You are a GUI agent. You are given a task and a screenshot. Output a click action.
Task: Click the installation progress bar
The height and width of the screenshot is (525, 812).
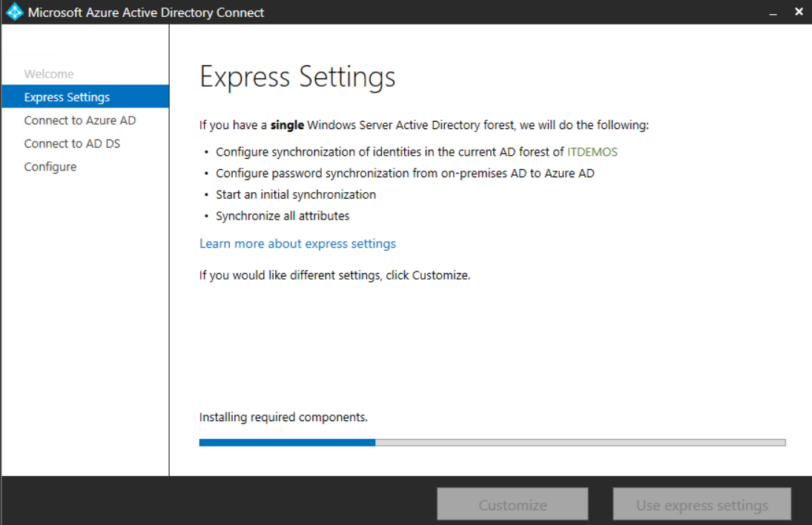click(x=492, y=441)
